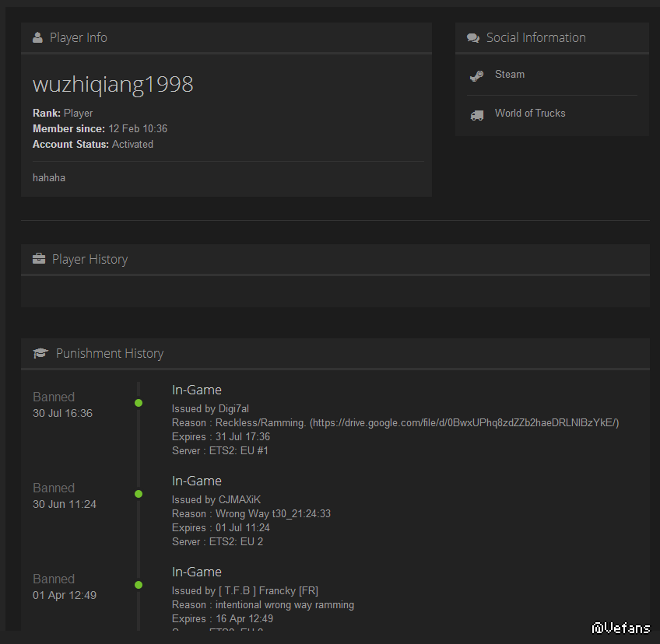
Task: Click the briefcase icon for Player History
Action: coord(39,259)
